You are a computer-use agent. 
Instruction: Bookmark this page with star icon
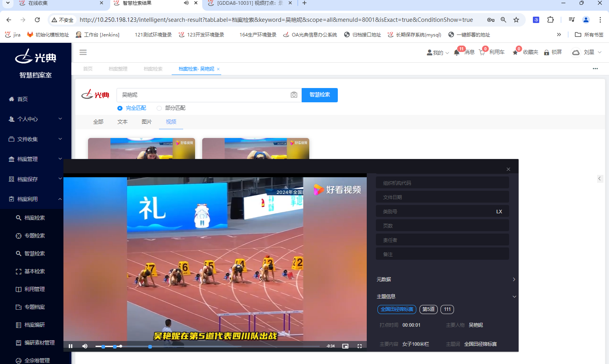516,20
